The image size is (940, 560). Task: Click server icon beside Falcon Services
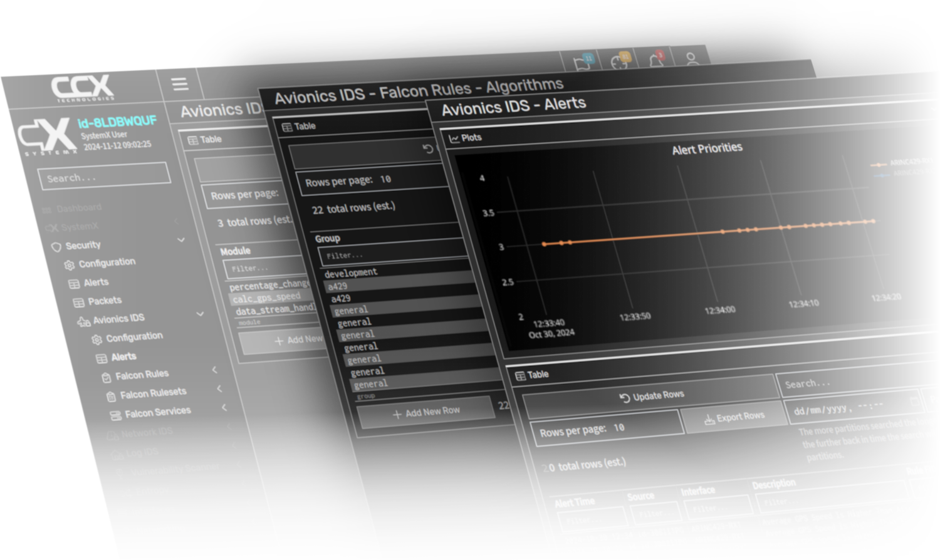tap(116, 415)
